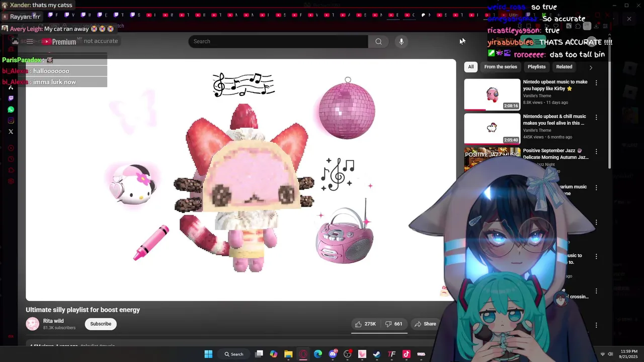Open Task View from the taskbar

259,354
